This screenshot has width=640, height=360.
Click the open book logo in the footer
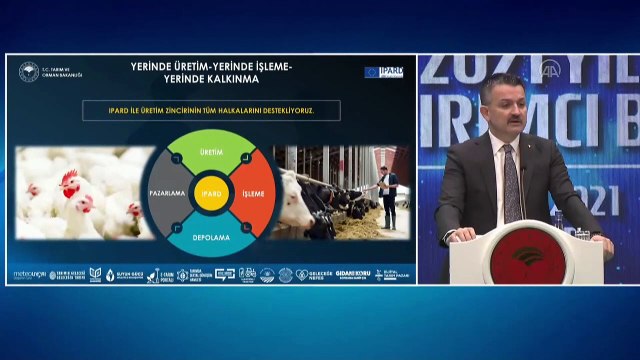pos(95,275)
